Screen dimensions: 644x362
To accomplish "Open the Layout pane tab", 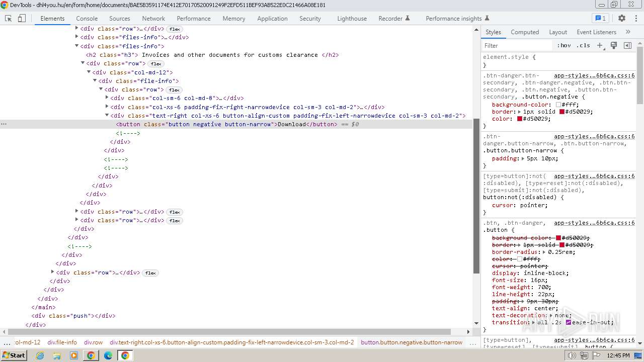I will coord(558,32).
